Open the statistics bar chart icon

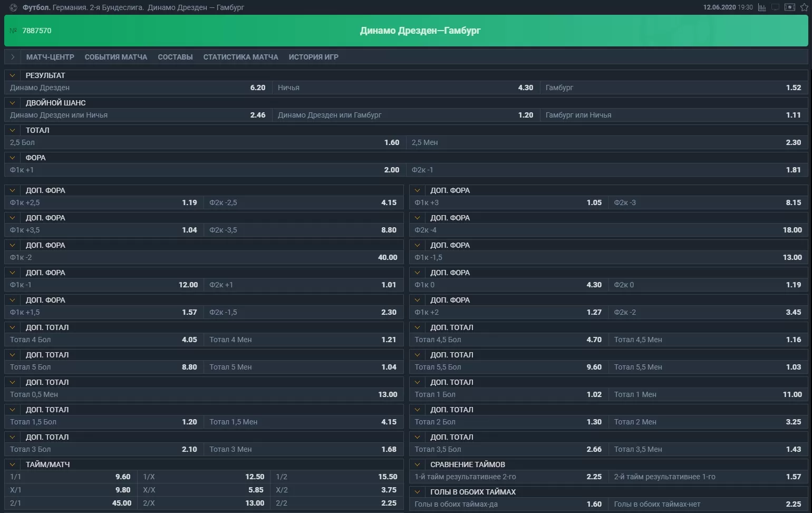(x=762, y=7)
